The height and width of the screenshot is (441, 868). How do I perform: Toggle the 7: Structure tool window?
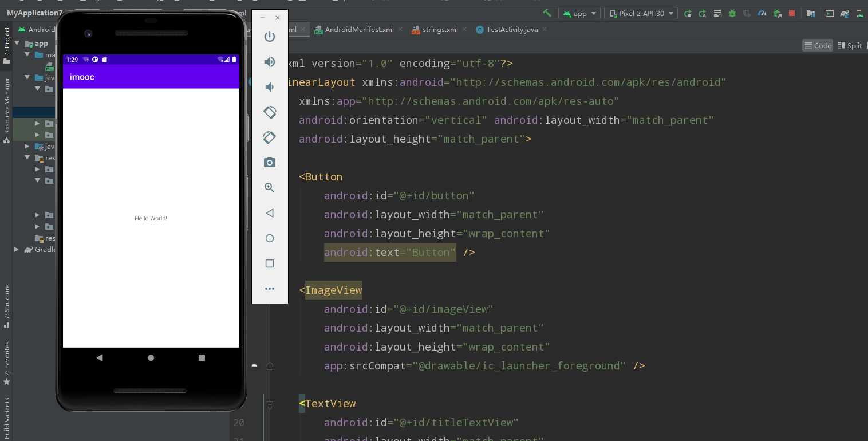click(6, 306)
